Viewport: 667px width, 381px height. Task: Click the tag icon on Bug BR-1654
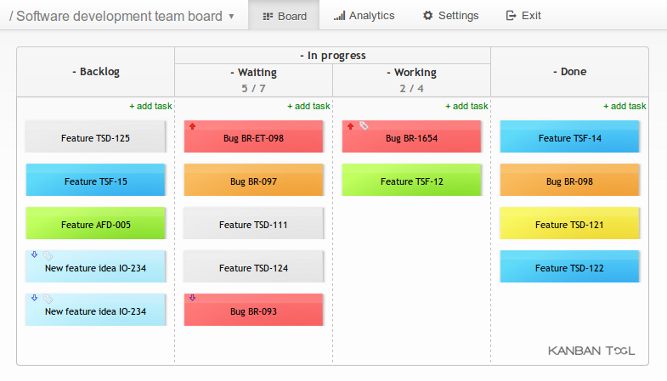tap(364, 126)
